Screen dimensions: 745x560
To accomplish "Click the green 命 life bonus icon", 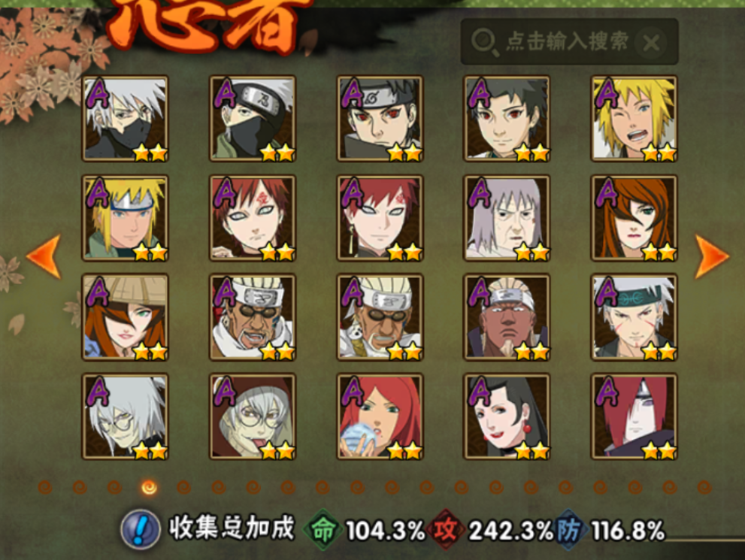I will pyautogui.click(x=323, y=530).
